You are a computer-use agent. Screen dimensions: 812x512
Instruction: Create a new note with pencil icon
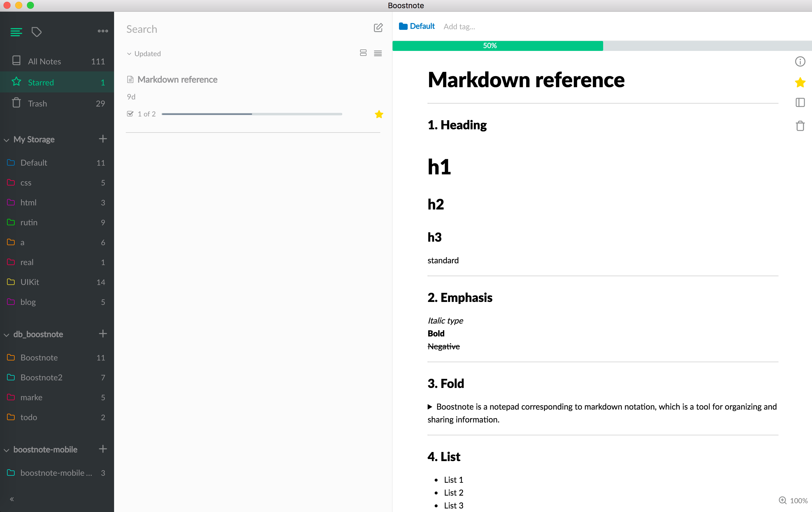(378, 28)
